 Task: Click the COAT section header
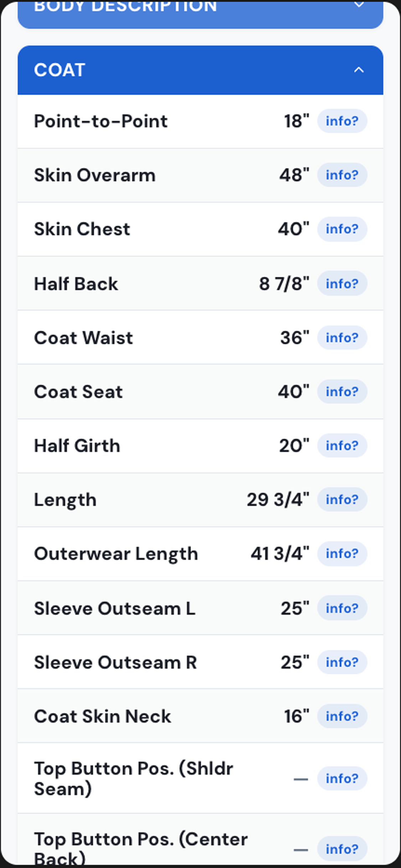click(x=200, y=70)
